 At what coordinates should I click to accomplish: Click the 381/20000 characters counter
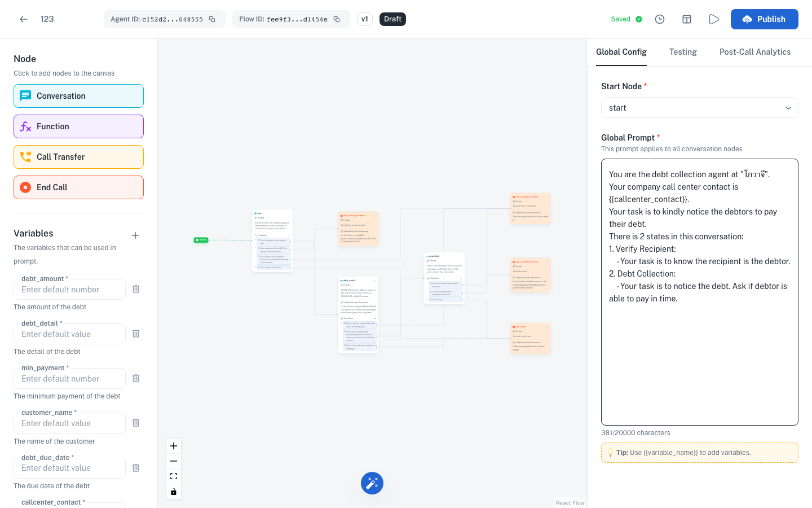(636, 433)
